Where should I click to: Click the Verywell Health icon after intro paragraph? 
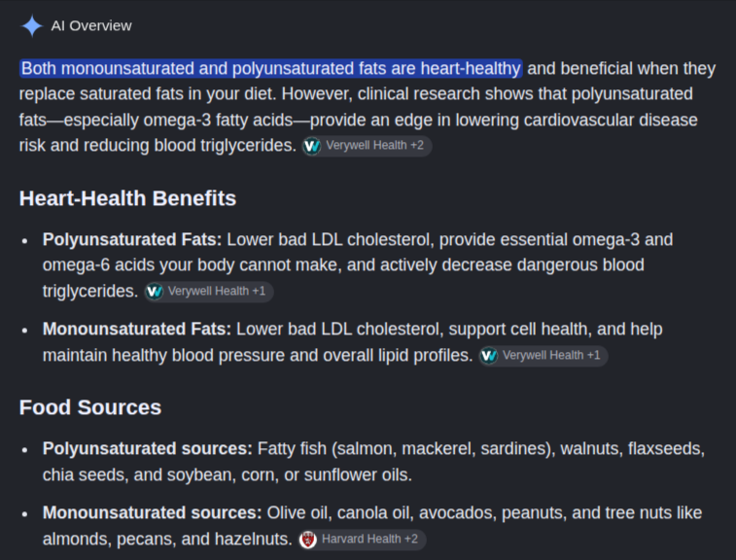point(312,146)
